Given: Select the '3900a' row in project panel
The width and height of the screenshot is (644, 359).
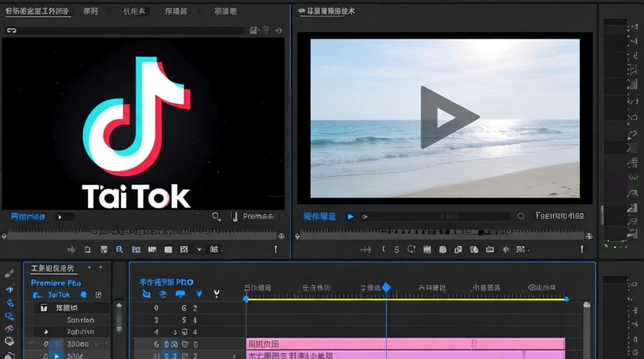Looking at the screenshot, I should (78, 344).
